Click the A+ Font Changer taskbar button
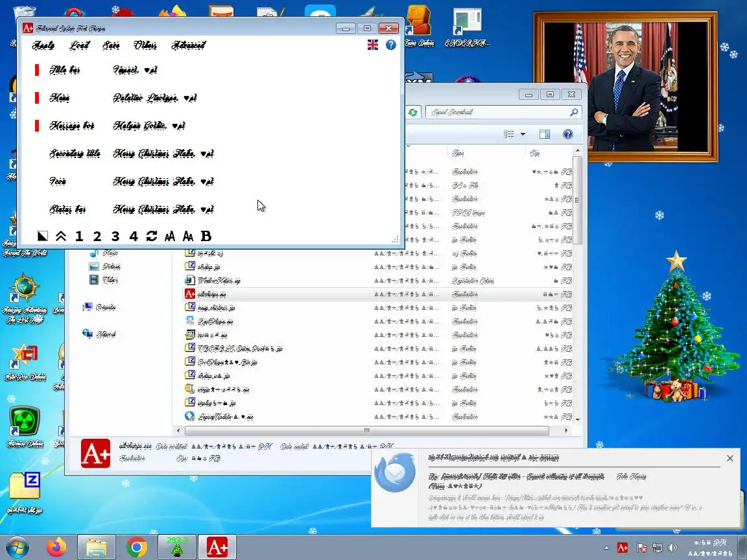Viewport: 747px width, 560px height. pyautogui.click(x=217, y=547)
